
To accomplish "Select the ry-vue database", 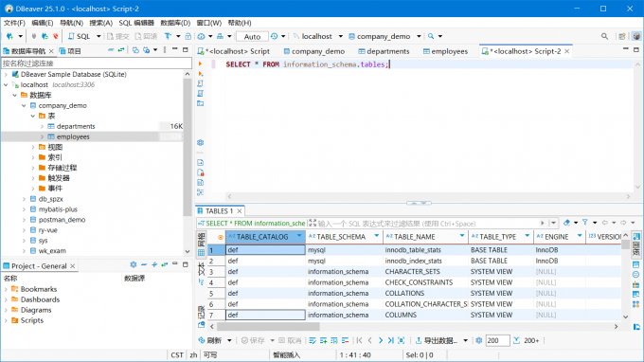I will click(47, 230).
